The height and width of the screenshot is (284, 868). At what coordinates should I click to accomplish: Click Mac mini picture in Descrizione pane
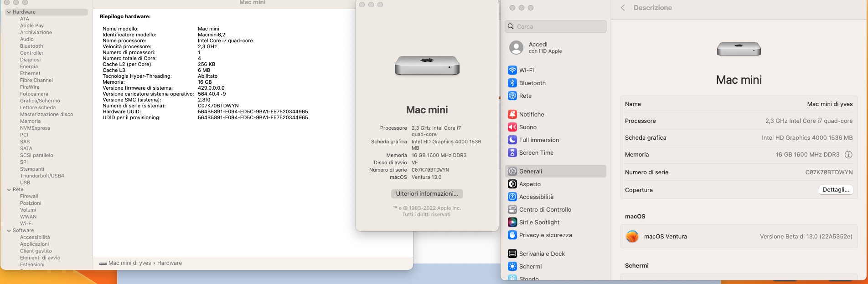click(x=739, y=49)
